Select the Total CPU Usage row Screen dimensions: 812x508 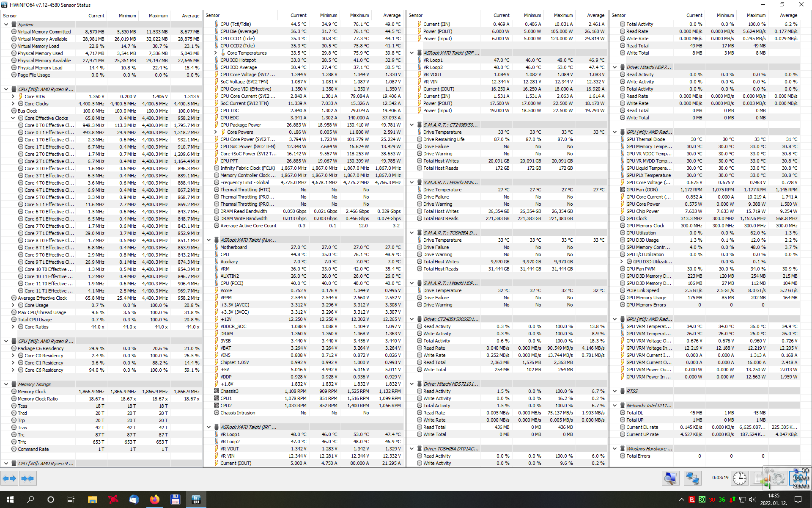point(101,320)
